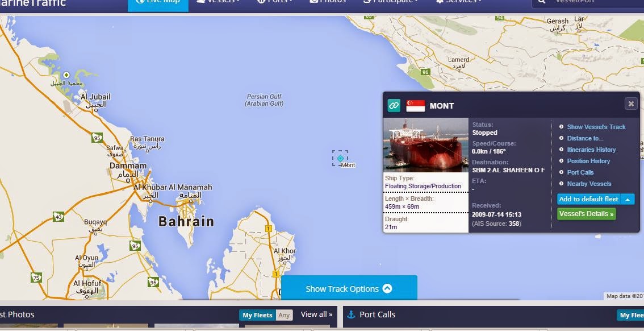Click the AIS Source 358 link

coord(514,224)
